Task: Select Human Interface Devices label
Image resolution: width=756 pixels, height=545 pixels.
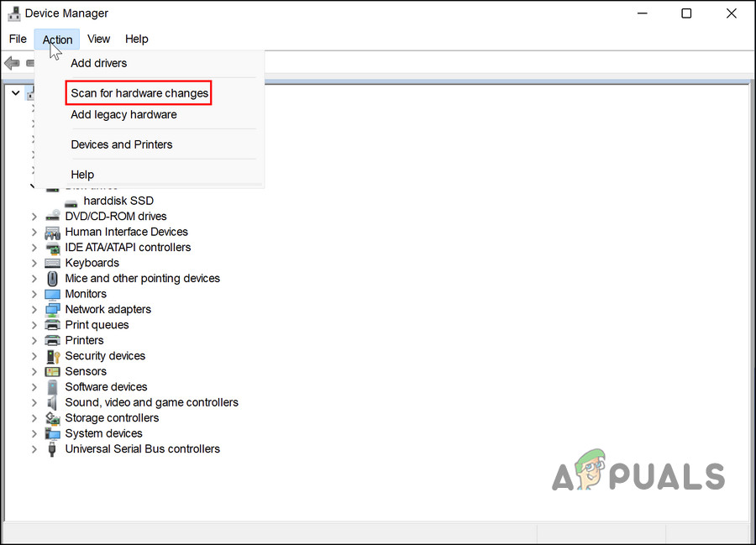Action: 126,232
